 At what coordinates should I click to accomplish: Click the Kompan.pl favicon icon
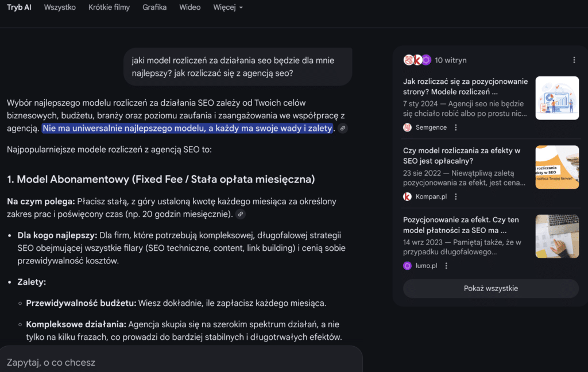tap(408, 195)
